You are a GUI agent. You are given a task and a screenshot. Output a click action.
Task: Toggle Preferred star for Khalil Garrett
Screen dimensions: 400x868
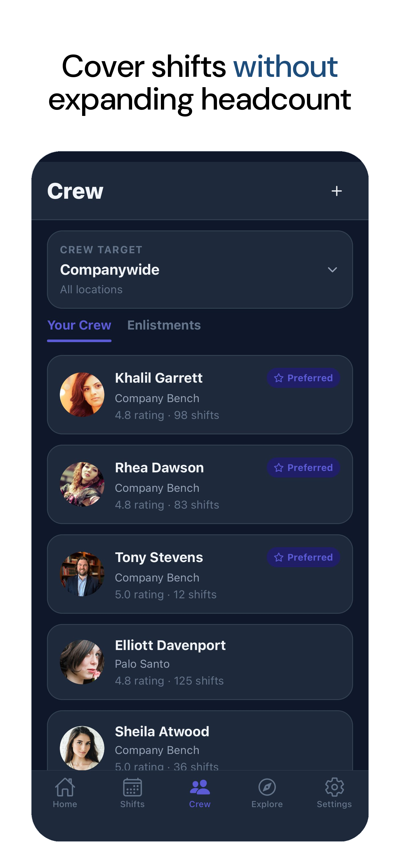click(x=278, y=378)
